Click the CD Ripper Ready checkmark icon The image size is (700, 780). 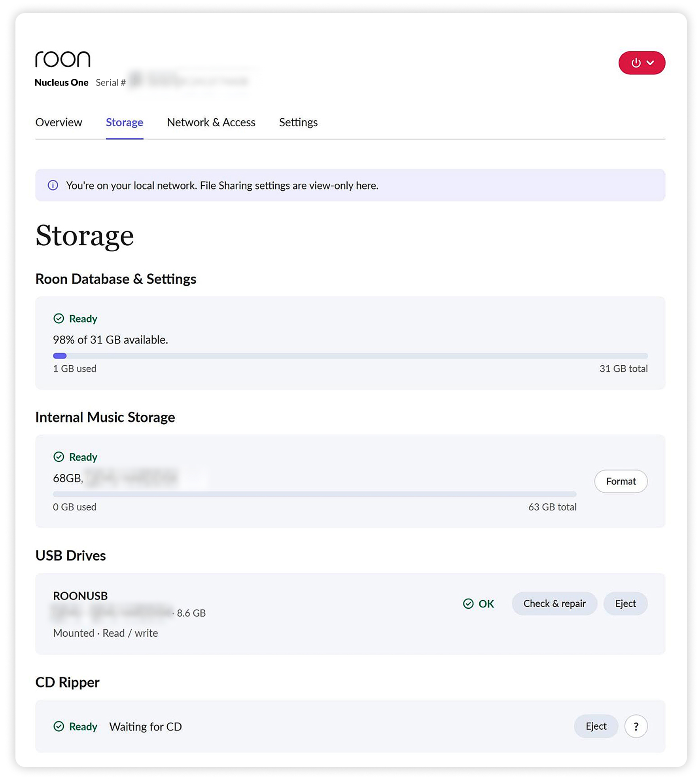59,726
